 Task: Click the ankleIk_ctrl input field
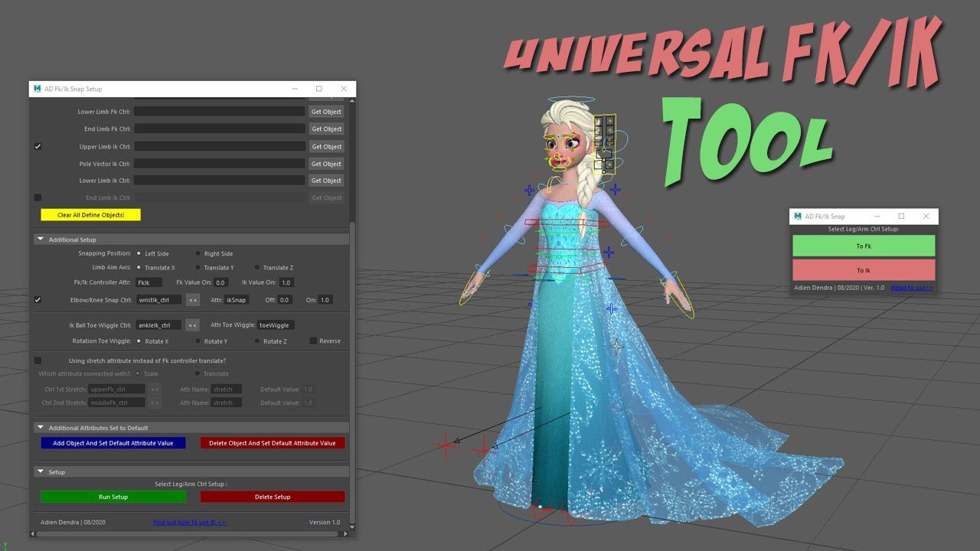pos(158,325)
